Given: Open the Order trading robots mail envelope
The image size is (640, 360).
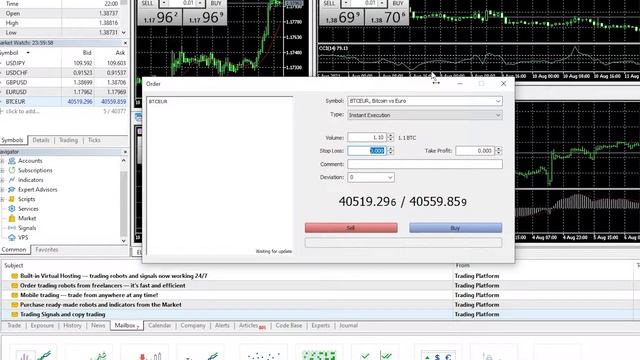Looking at the screenshot, I should pos(15,285).
